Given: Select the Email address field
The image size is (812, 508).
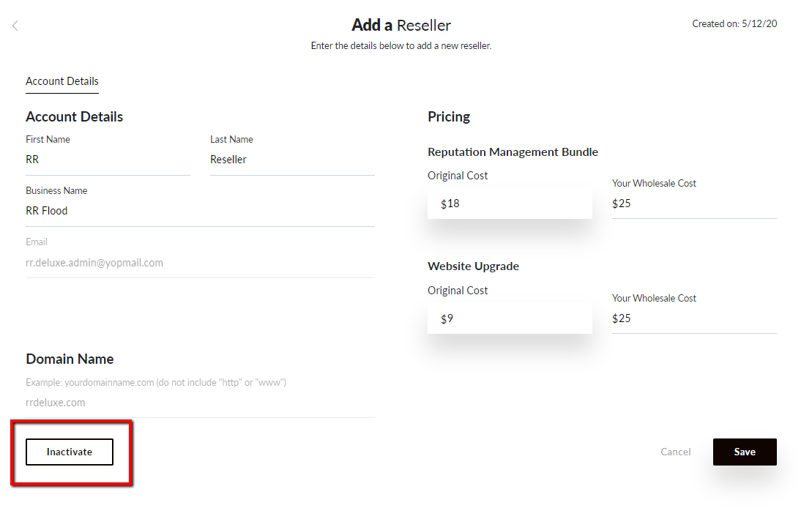Looking at the screenshot, I should pyautogui.click(x=200, y=262).
